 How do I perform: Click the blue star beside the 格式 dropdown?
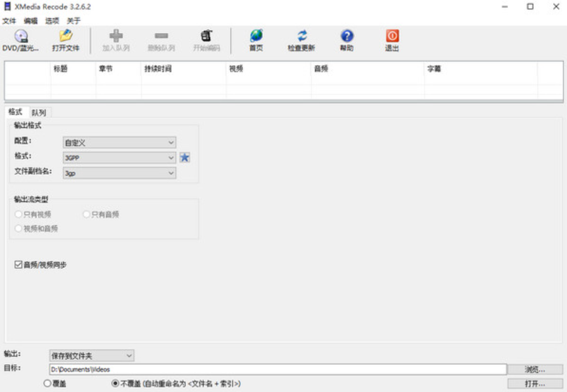[184, 156]
